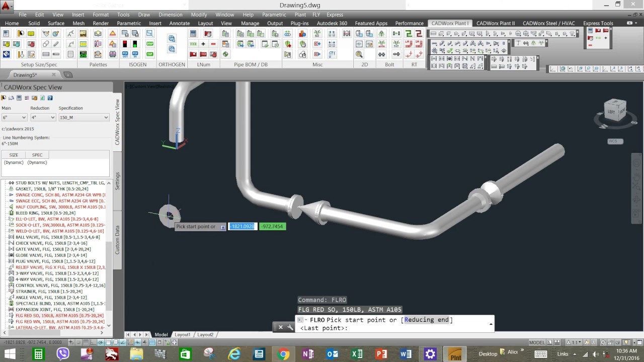The height and width of the screenshot is (362, 644).
Task: Open the File menu
Action: (23, 15)
